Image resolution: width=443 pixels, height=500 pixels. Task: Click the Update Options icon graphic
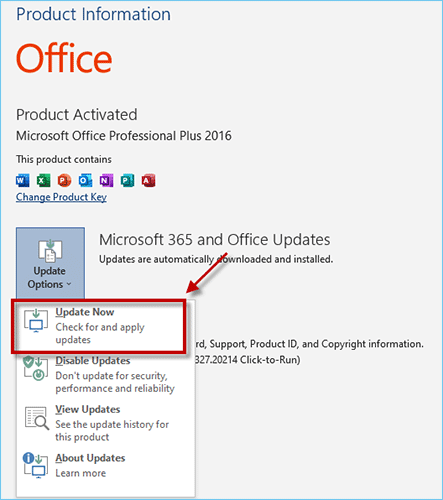[x=50, y=250]
